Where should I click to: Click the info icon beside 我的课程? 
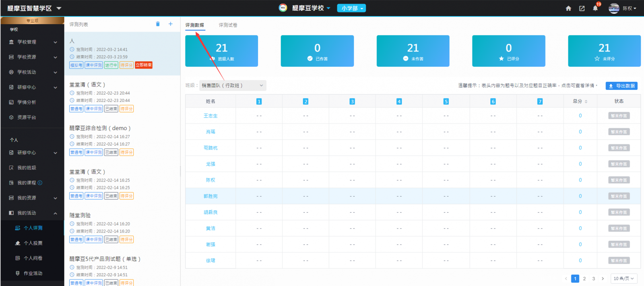(x=40, y=183)
